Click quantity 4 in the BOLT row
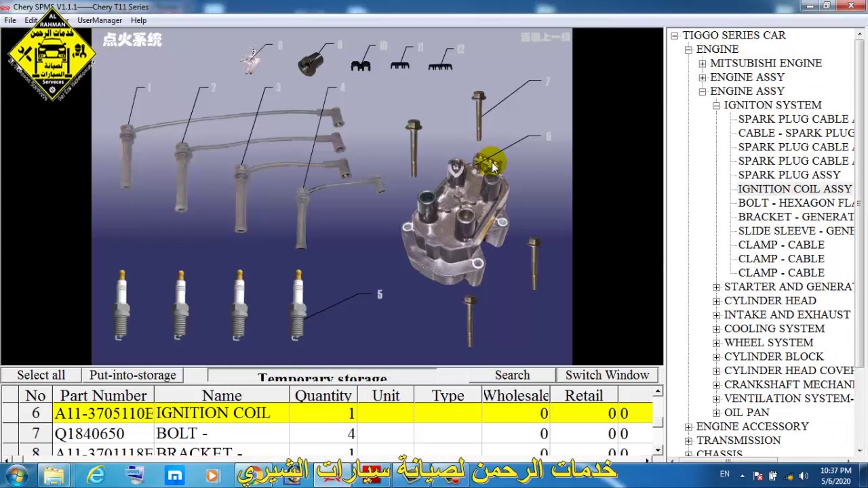 pos(323,434)
